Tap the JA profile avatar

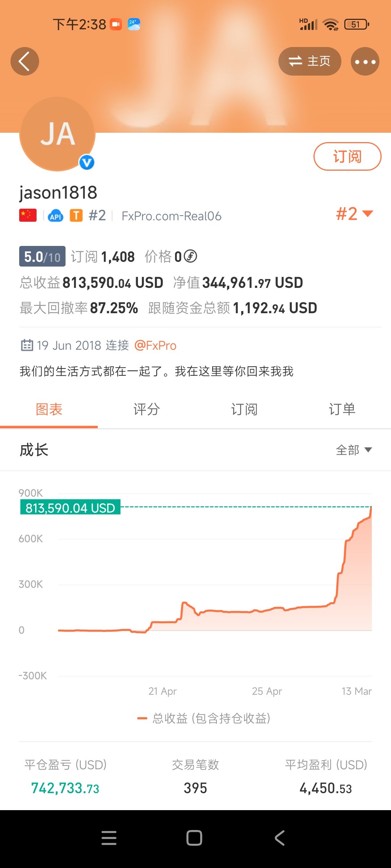tap(57, 134)
